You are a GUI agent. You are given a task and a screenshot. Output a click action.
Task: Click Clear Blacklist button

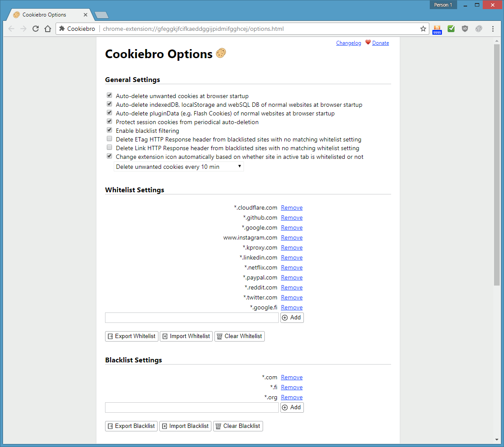238,426
